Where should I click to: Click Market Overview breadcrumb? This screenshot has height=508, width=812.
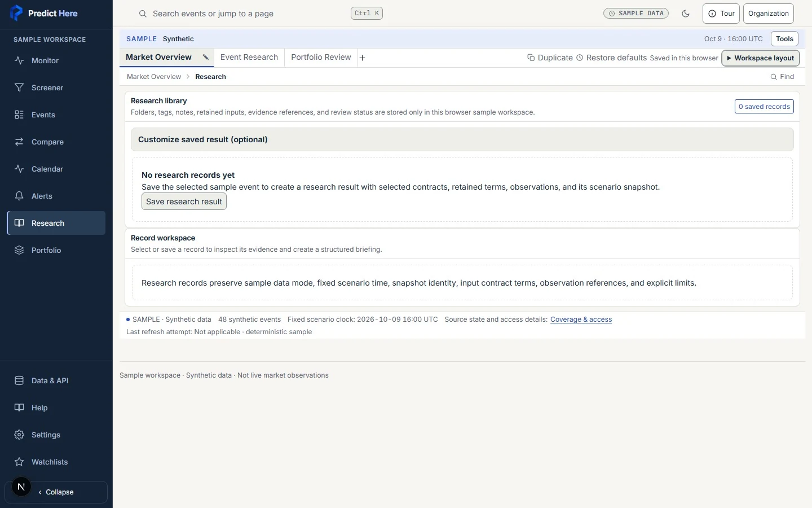pos(154,77)
